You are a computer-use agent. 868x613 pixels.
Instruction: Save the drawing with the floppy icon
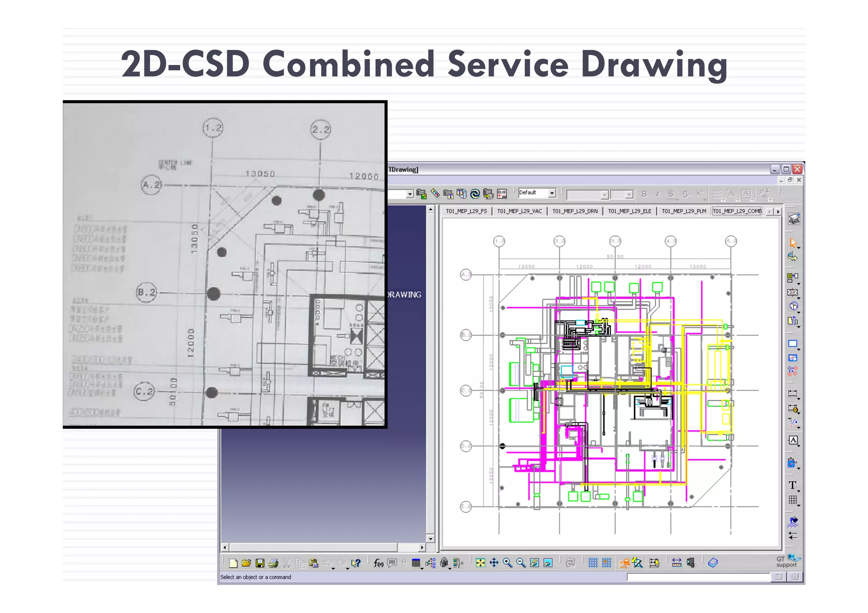click(260, 563)
